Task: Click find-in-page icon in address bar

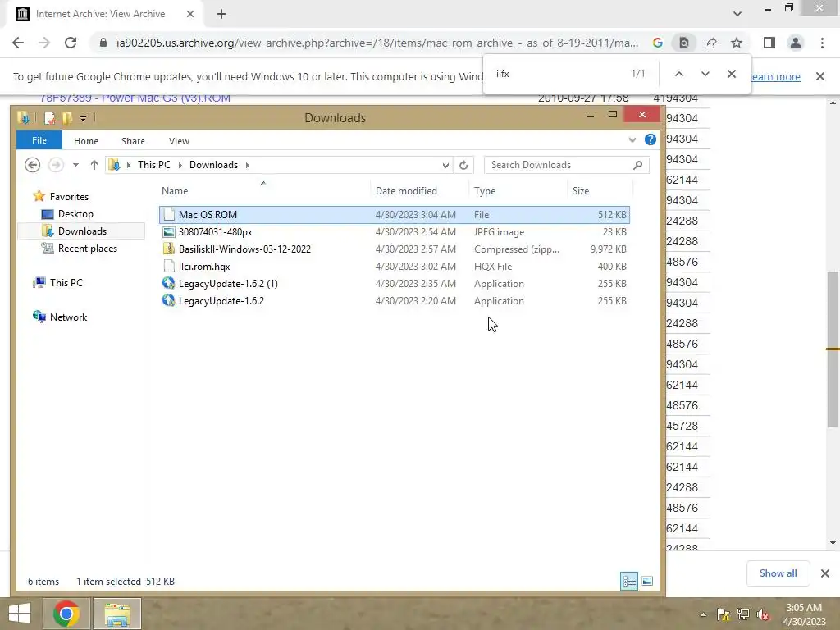Action: coord(684,43)
